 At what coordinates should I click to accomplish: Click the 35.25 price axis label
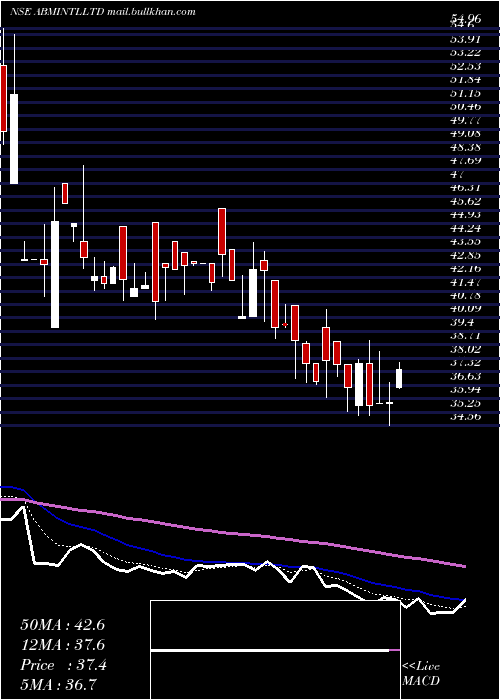(465, 403)
